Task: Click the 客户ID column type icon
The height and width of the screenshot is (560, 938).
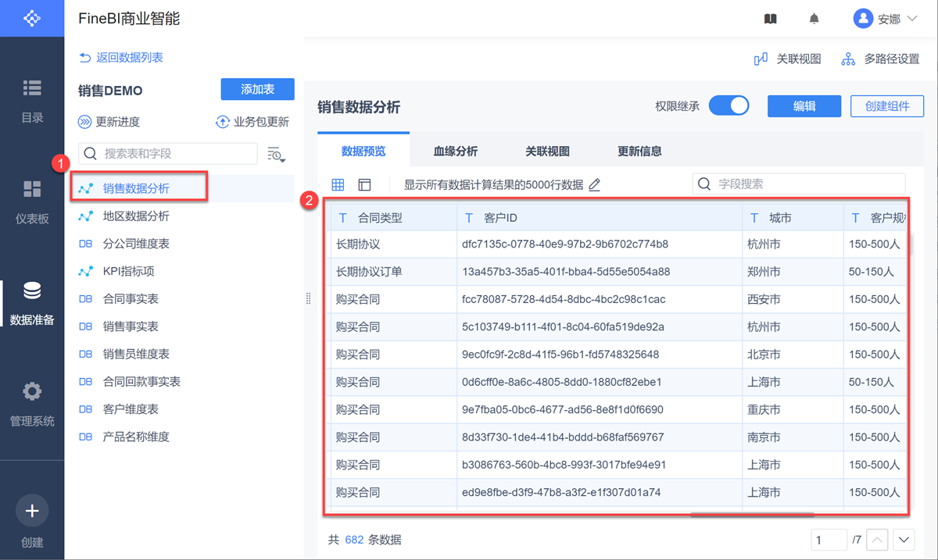Action: click(x=469, y=218)
